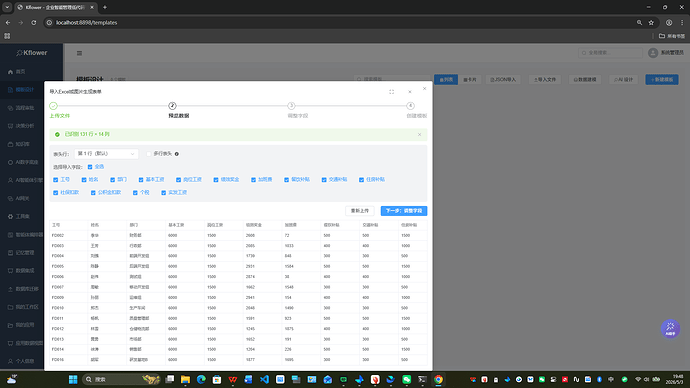Click the AI 设计 button

point(624,80)
